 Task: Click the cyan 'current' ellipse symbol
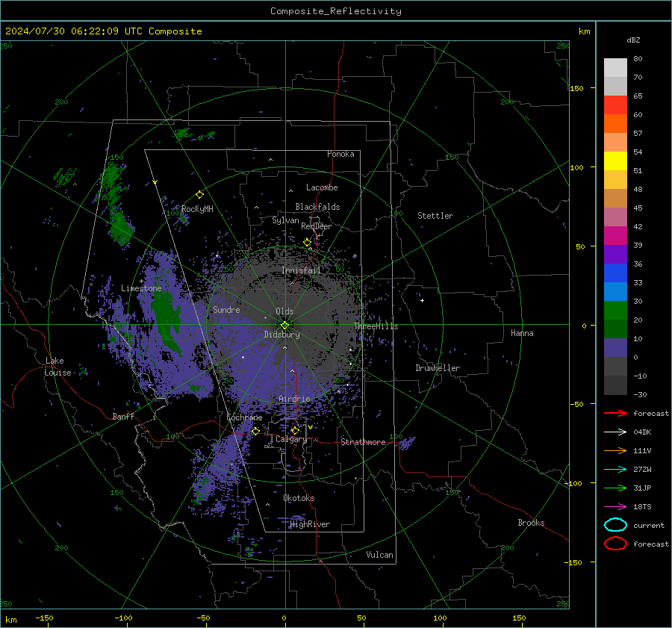coord(615,525)
